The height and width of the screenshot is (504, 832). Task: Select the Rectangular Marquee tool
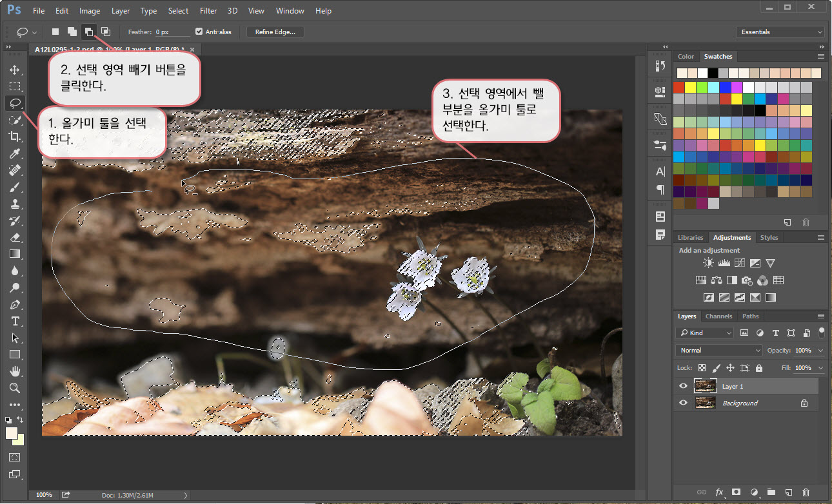coord(14,86)
